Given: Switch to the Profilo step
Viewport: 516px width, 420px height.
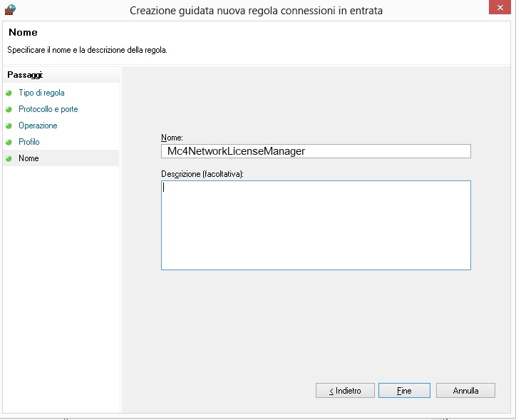Looking at the screenshot, I should (29, 142).
